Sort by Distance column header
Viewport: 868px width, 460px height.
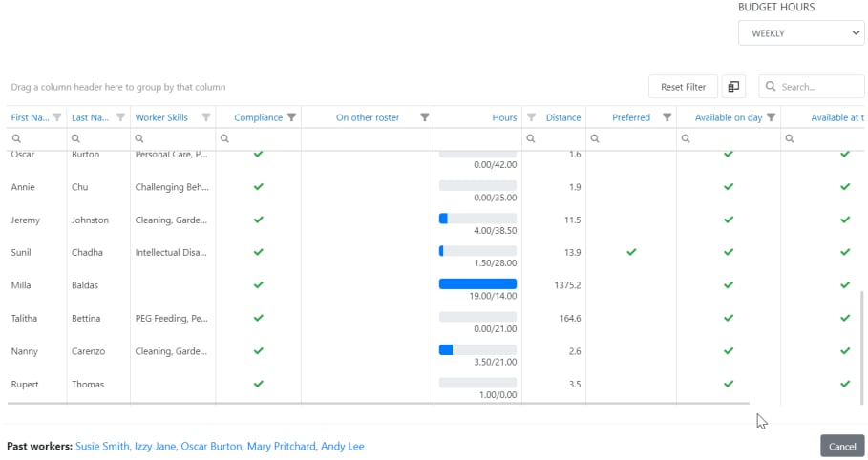(x=563, y=117)
